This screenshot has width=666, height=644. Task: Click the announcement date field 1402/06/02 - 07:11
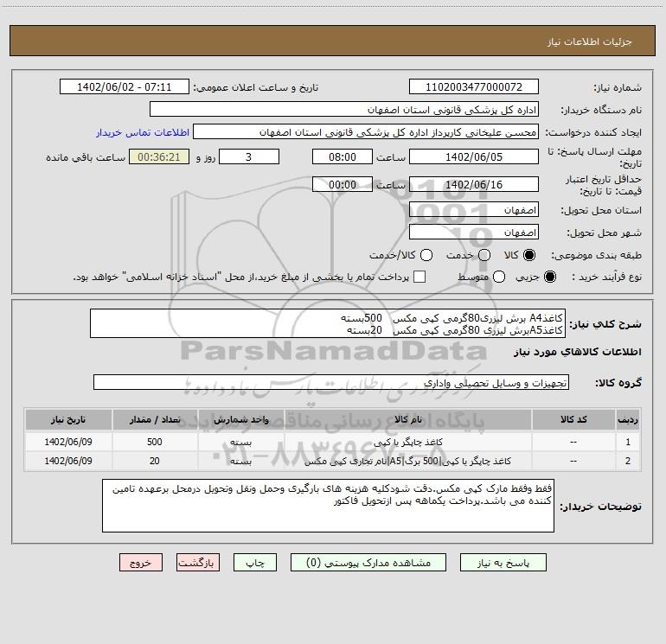coord(124,87)
